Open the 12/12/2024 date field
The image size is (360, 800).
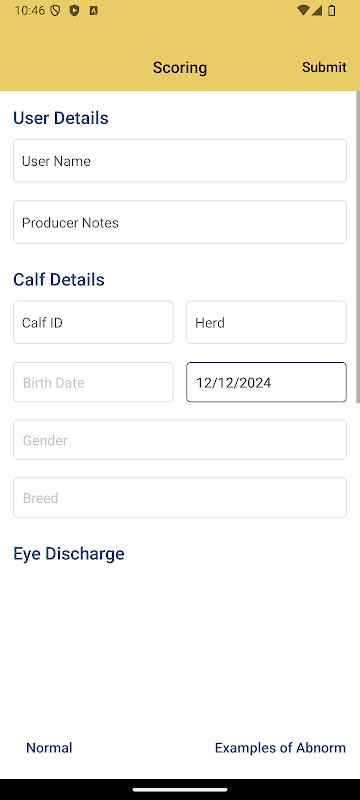pos(266,382)
